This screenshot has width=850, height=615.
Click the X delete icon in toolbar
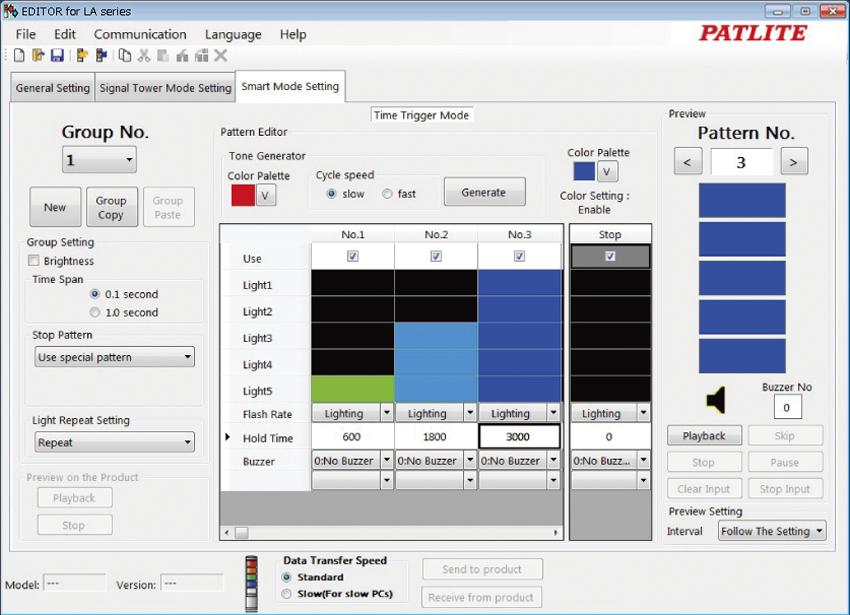(221, 56)
